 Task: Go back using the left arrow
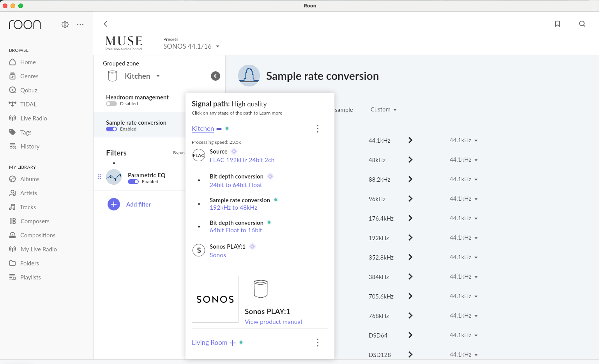coord(106,24)
